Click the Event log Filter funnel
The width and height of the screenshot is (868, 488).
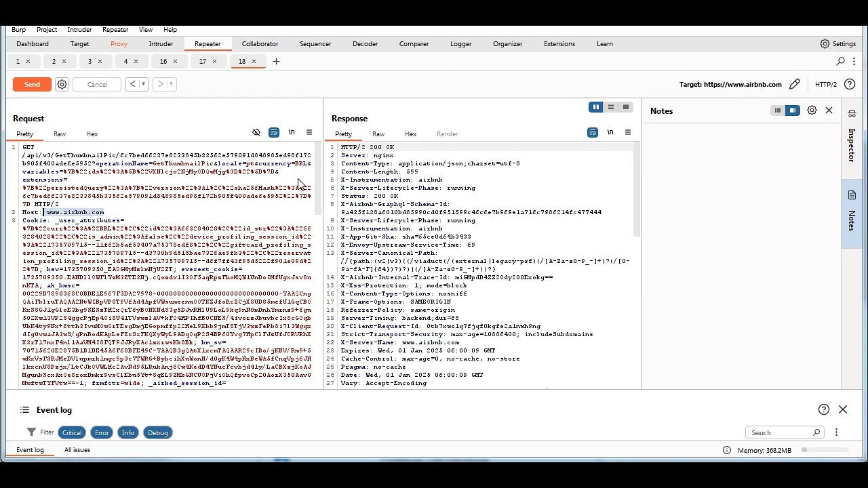click(31, 432)
